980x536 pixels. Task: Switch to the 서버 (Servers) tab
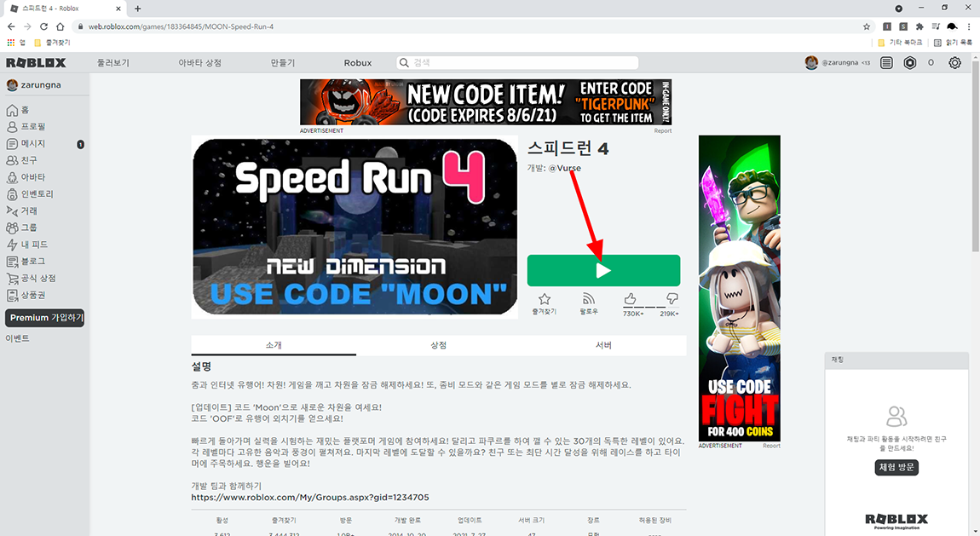tap(603, 345)
